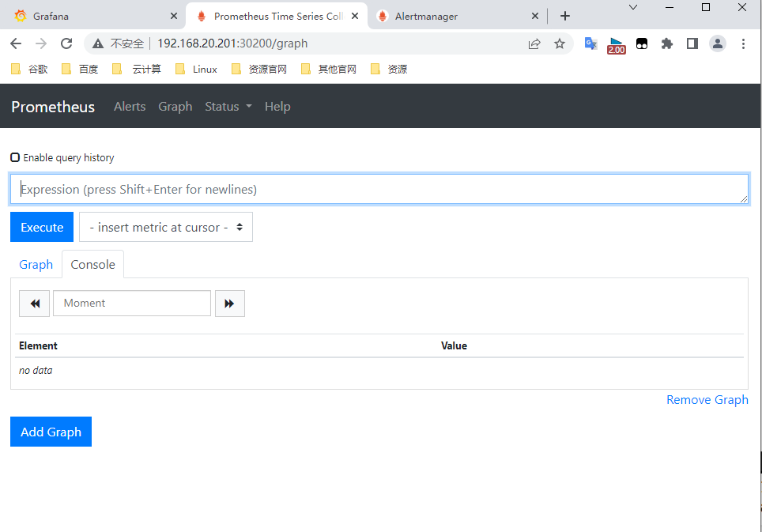Open the browser extensions puzzle icon
Image resolution: width=762 pixels, height=532 pixels.
(x=666, y=44)
